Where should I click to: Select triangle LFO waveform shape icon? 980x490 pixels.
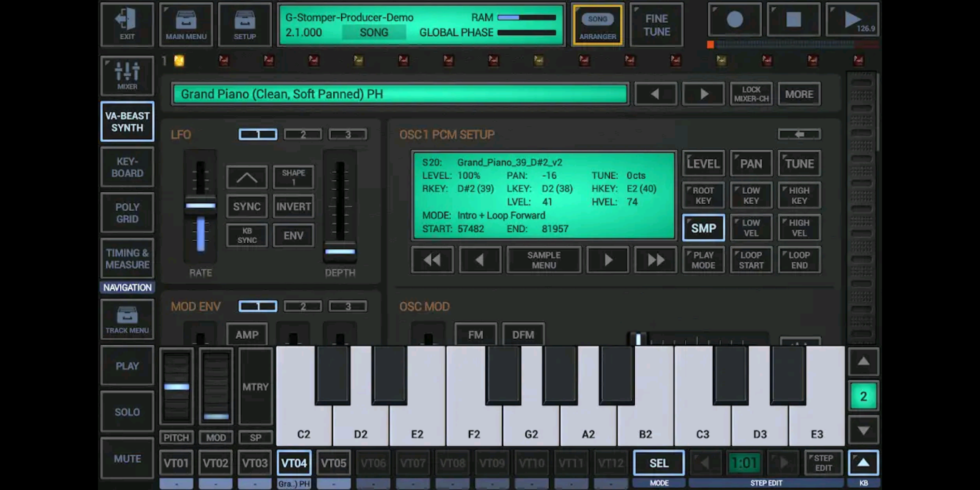(246, 177)
